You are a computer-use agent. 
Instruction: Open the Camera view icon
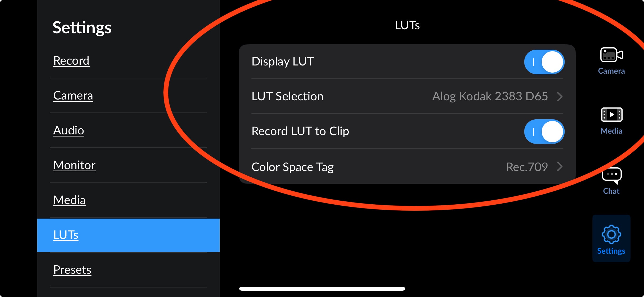coord(611,55)
